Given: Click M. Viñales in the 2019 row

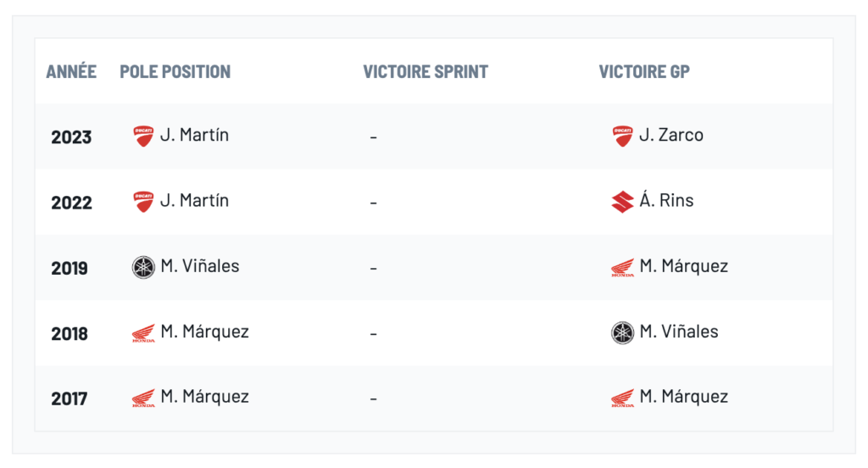Looking at the screenshot, I should pos(200,266).
